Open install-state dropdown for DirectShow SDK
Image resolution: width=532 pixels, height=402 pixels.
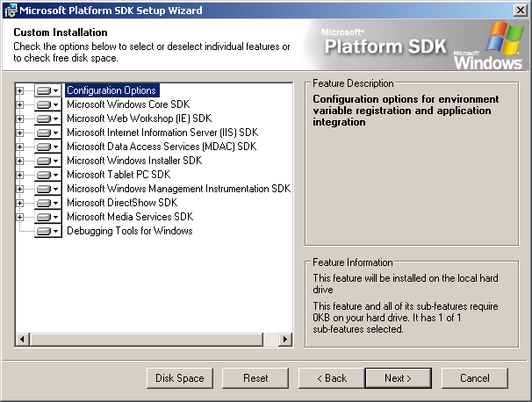tap(47, 203)
